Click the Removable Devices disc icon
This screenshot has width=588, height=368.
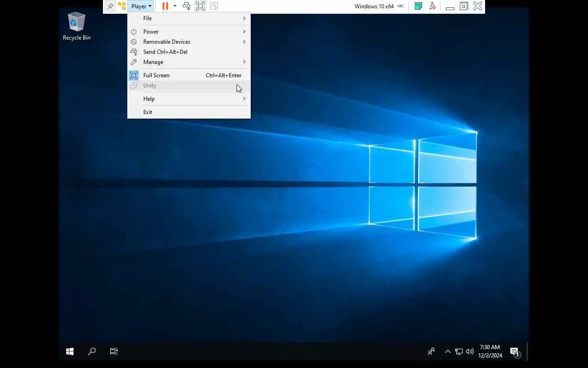[134, 42]
